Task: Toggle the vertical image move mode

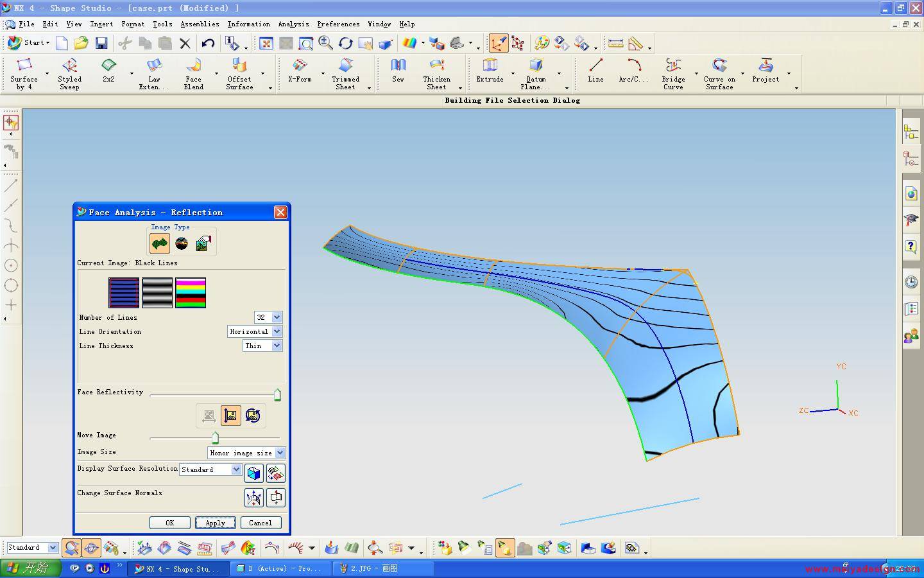Action: tap(230, 416)
